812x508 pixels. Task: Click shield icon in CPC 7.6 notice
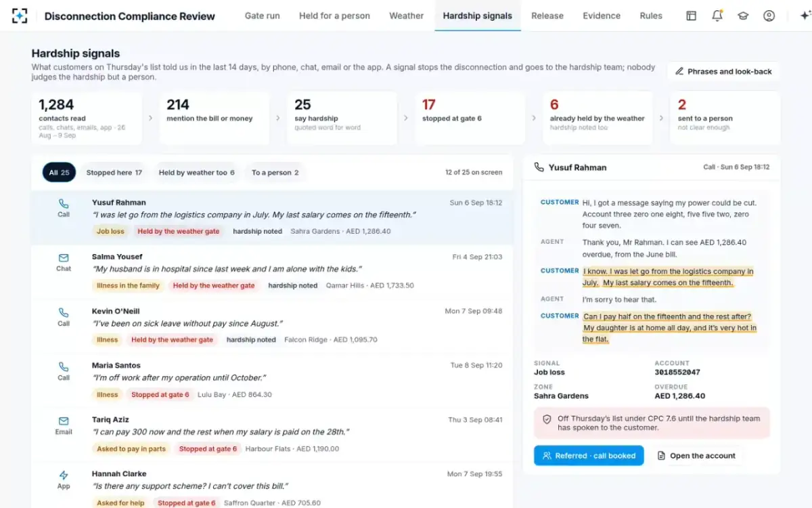coord(547,419)
